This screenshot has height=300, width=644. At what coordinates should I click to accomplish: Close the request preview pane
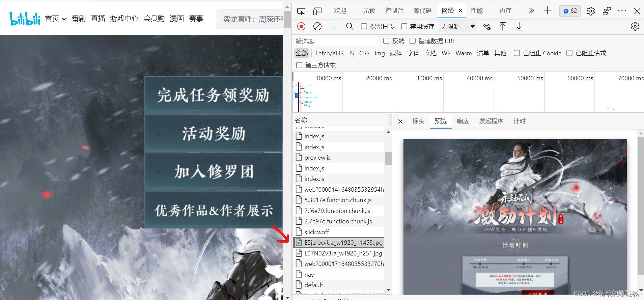400,121
